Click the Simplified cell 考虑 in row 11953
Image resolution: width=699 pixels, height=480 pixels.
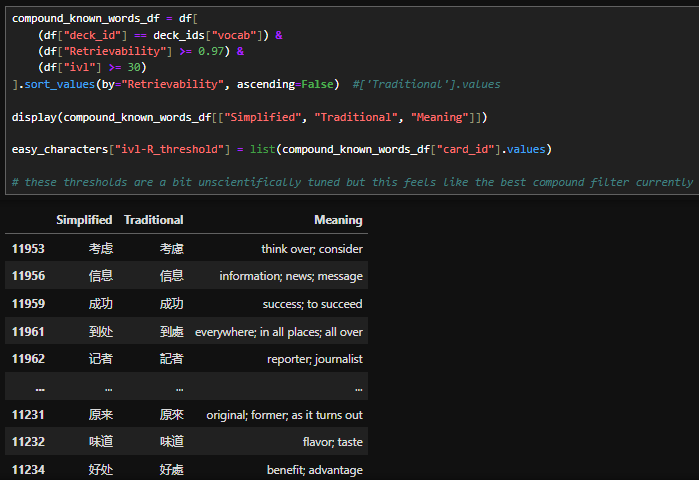click(100, 249)
